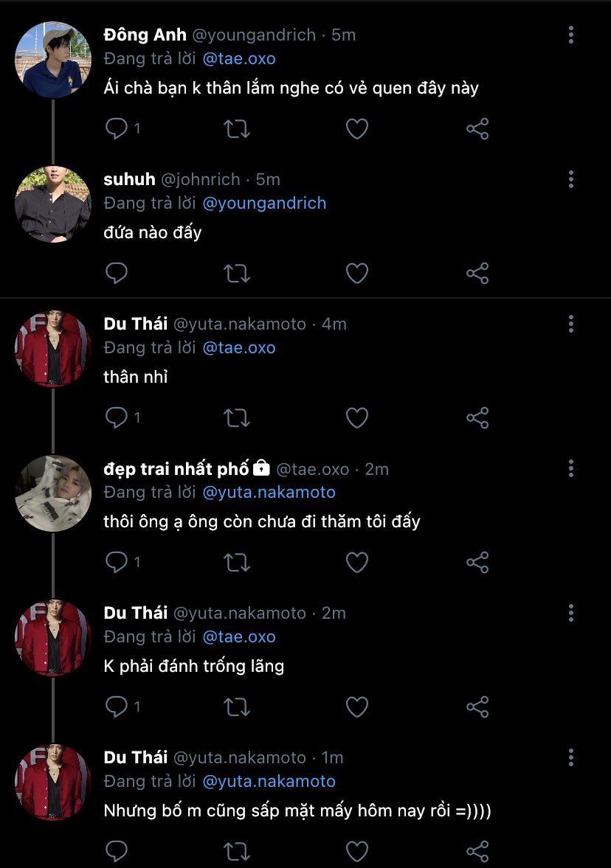611x868 pixels.
Task: Open more options on Đông Anh's tweet
Action: [x=571, y=35]
